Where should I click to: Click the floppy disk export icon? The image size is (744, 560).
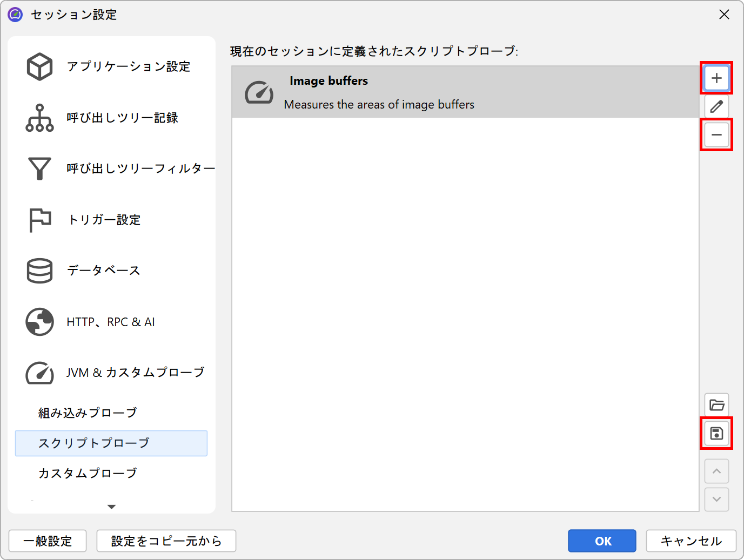pyautogui.click(x=716, y=433)
